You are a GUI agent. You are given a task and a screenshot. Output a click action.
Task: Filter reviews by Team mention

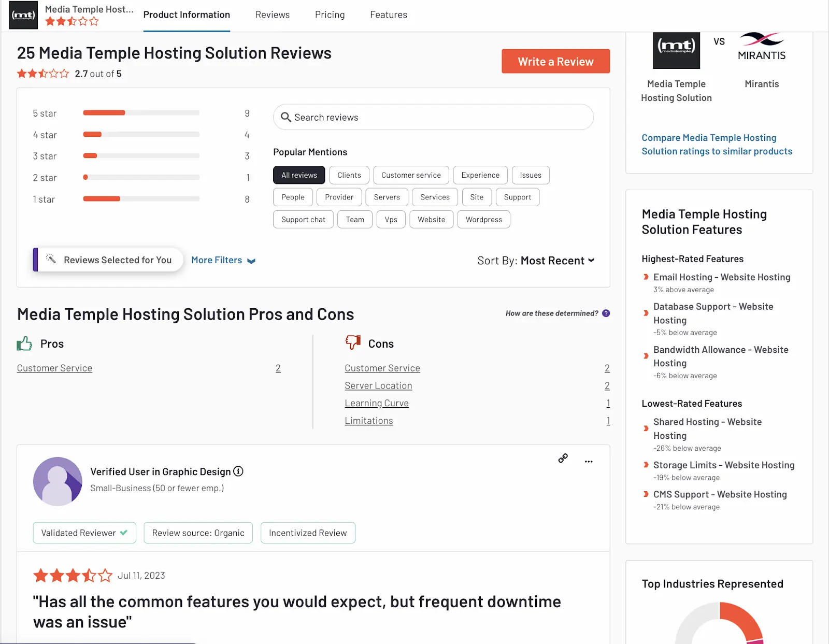pos(355,219)
